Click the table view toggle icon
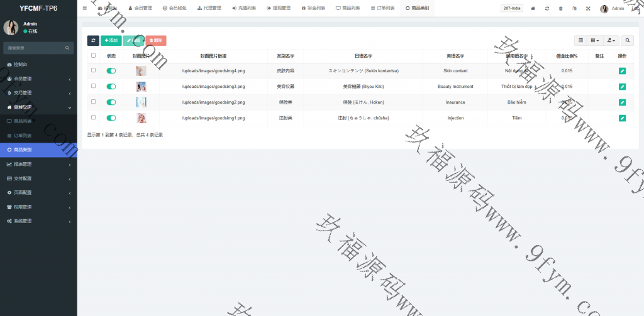The height and width of the screenshot is (316, 644). tap(580, 40)
